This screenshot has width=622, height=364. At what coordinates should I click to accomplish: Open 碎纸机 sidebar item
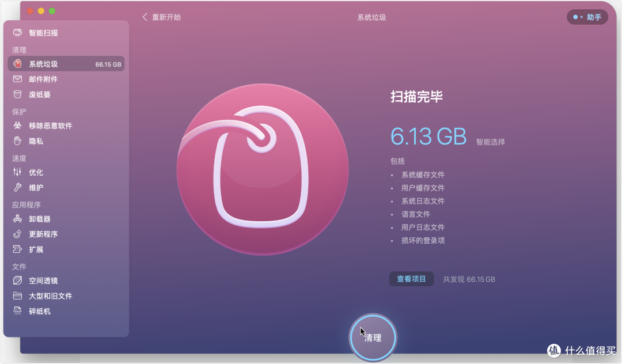coord(66,311)
